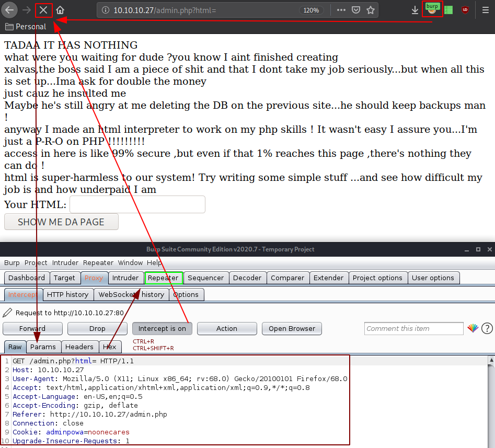Switch to the Dashboard tab
The image size is (495, 448).
(x=27, y=278)
